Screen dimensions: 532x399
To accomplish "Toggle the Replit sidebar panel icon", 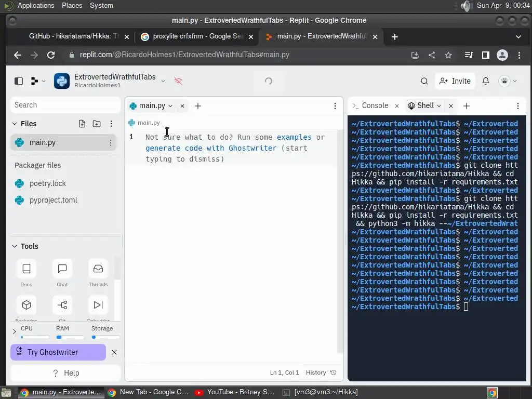I will click(19, 81).
